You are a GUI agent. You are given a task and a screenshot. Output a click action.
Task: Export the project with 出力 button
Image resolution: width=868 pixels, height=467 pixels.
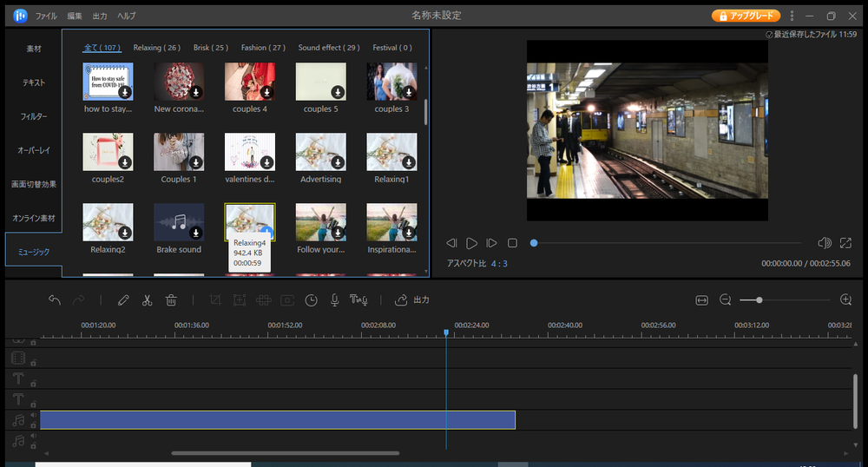pyautogui.click(x=411, y=299)
